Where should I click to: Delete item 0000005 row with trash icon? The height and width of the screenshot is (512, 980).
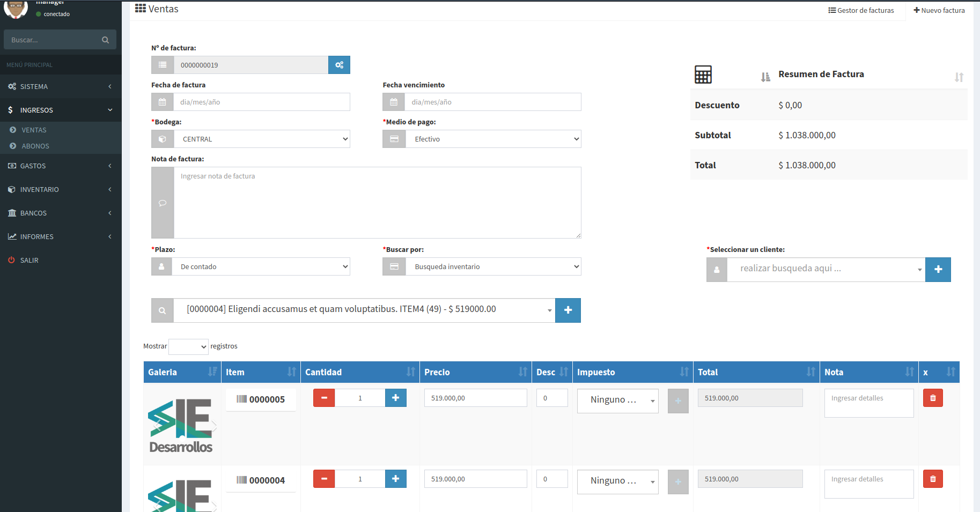932,398
